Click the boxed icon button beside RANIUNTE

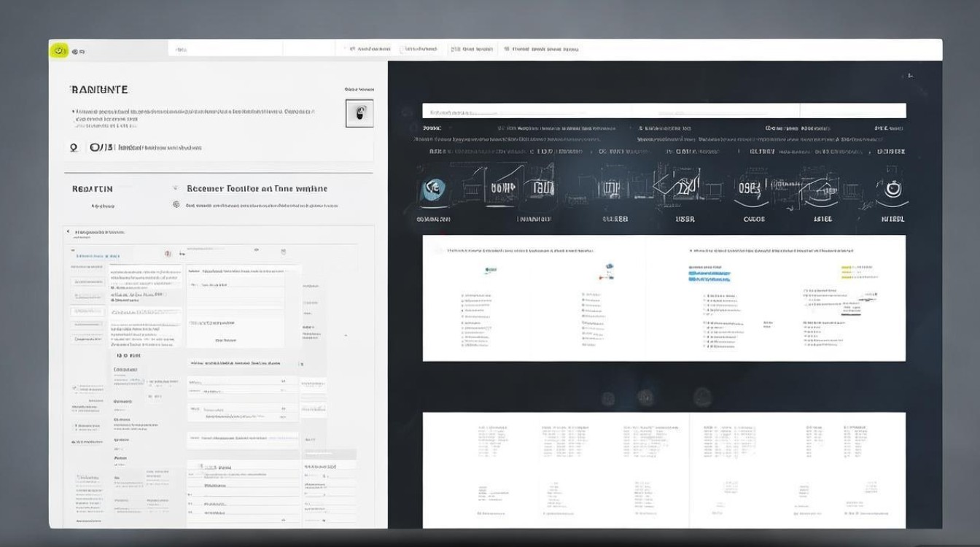[x=359, y=113]
